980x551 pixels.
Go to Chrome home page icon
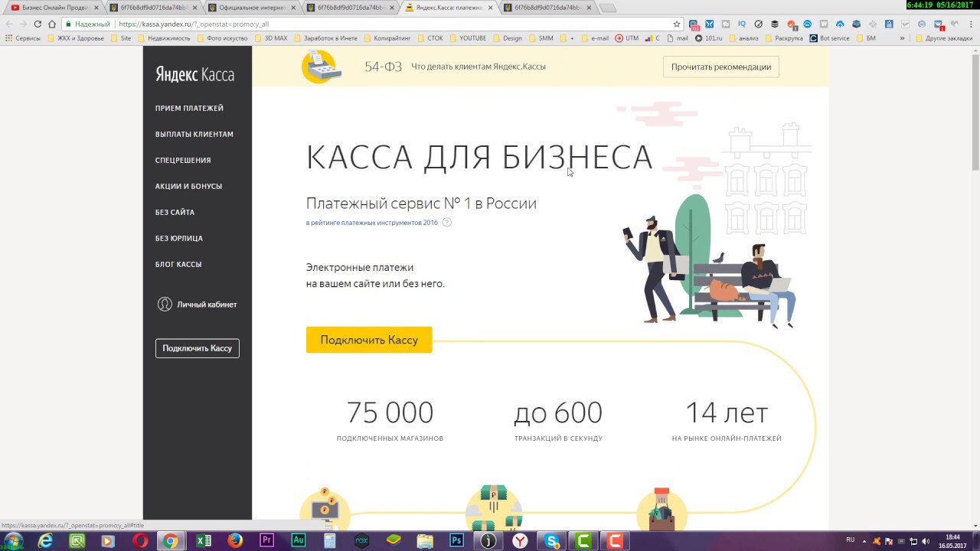52,24
